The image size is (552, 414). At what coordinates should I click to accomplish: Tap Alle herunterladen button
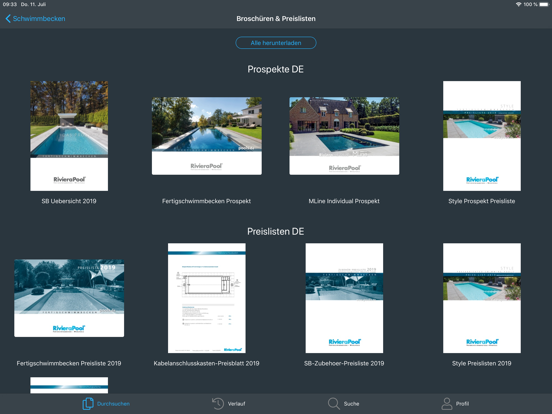(276, 43)
